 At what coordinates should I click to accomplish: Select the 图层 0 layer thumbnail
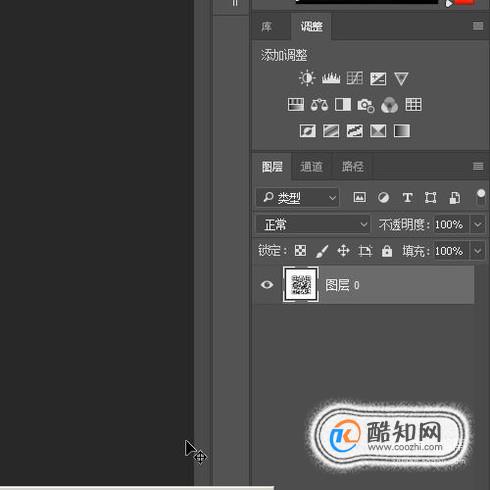(x=301, y=285)
